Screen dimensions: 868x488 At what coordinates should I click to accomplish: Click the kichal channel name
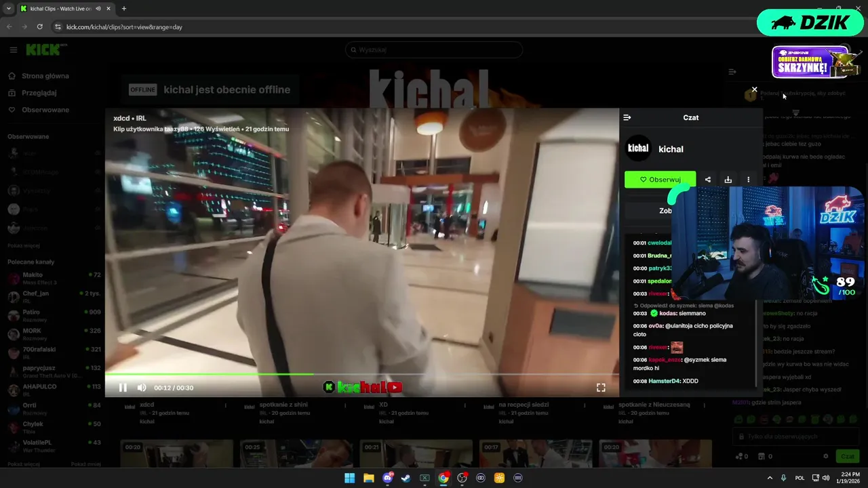pos(671,149)
